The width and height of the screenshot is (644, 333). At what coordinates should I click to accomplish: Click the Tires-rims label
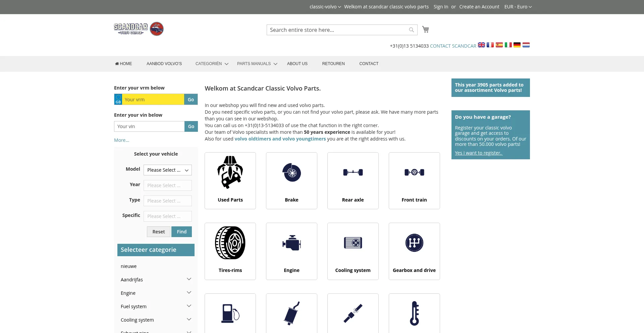click(230, 270)
